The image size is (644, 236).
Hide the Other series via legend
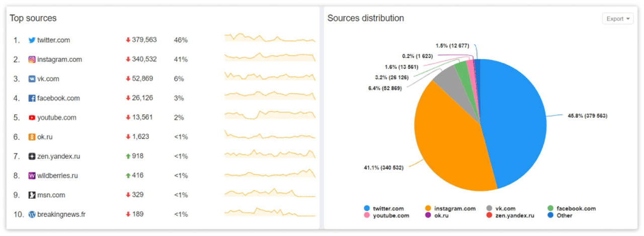pos(564,215)
